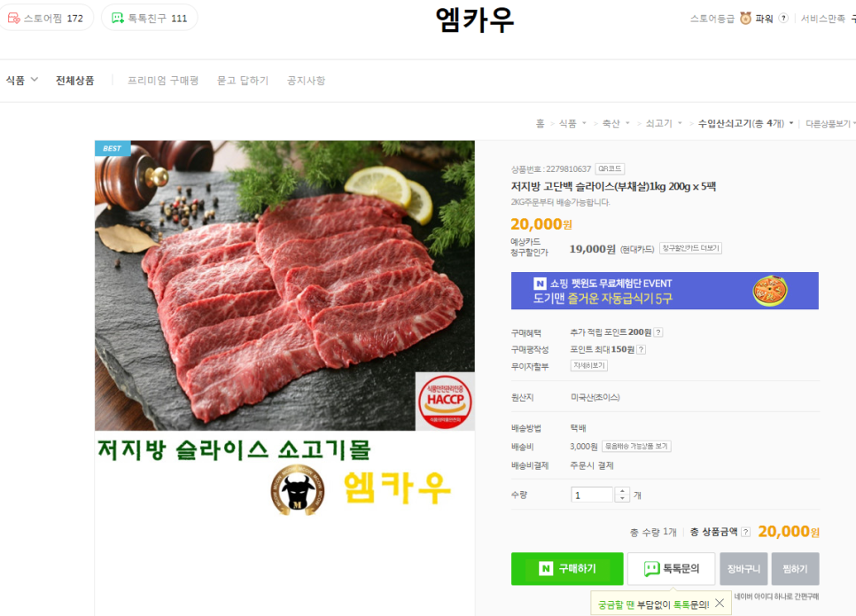
Task: Open the 쇠고기 breadcrumb dropdown
Action: point(664,123)
